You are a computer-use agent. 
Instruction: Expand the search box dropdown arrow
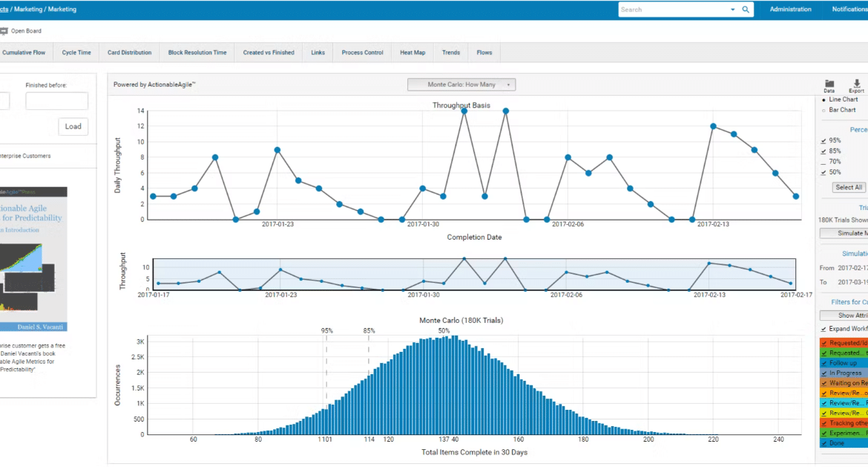pos(733,10)
